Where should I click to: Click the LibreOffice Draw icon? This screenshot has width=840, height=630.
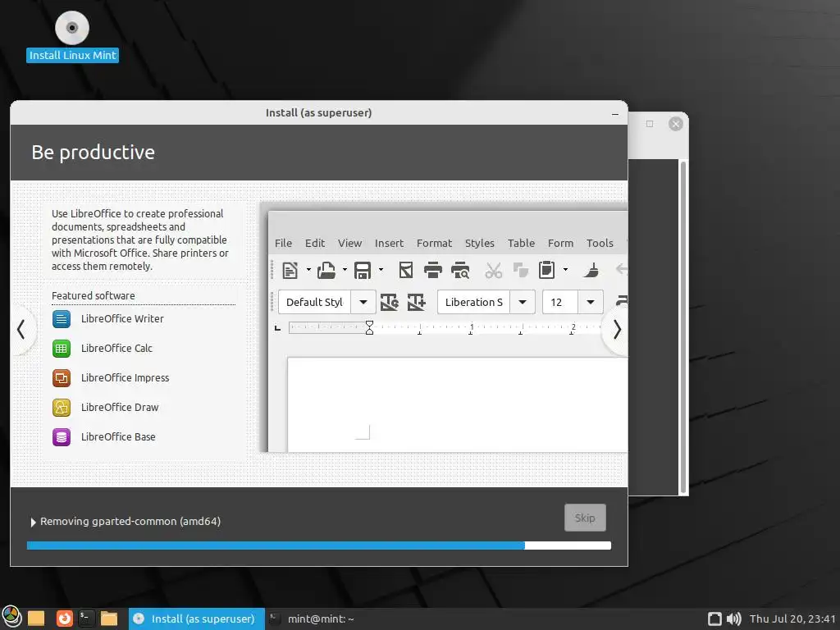click(62, 407)
